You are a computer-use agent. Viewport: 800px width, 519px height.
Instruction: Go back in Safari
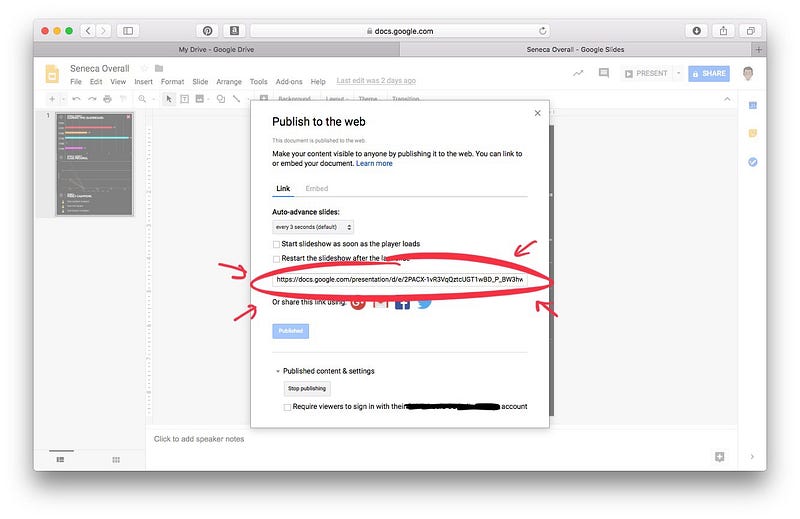[88, 31]
